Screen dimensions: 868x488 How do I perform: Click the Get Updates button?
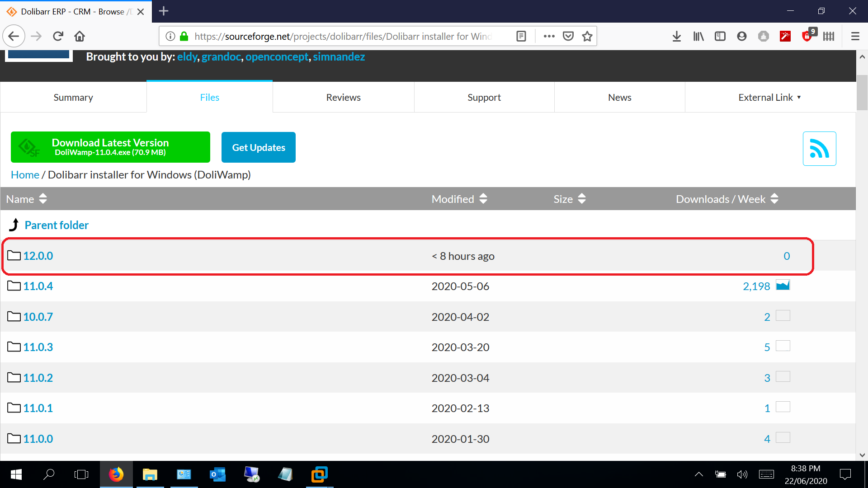coord(259,147)
